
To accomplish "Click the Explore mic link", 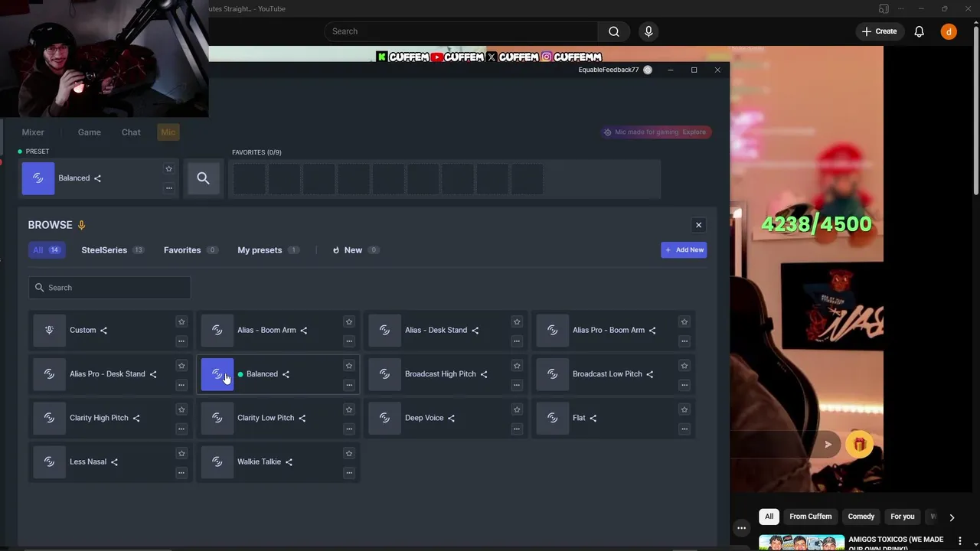I will click(694, 132).
